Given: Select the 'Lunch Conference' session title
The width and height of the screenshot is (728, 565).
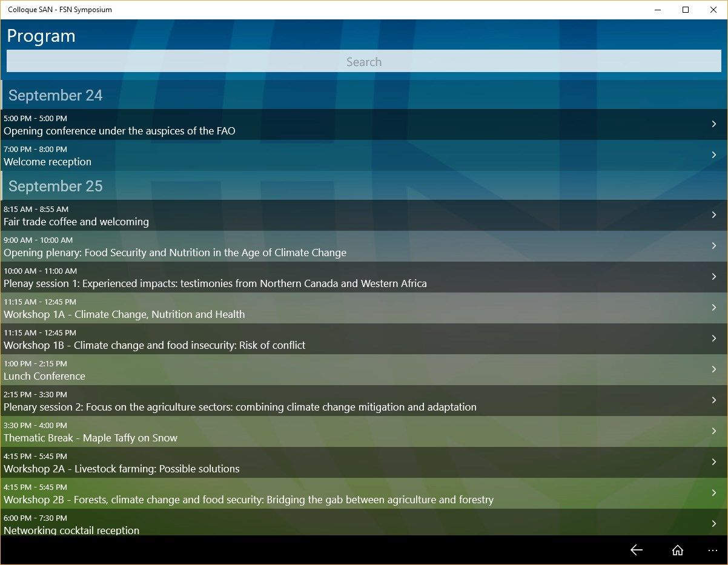Looking at the screenshot, I should (44, 376).
